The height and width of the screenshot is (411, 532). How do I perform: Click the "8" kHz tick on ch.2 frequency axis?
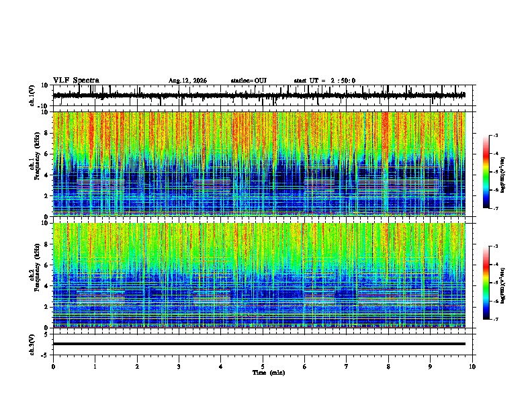click(47, 244)
